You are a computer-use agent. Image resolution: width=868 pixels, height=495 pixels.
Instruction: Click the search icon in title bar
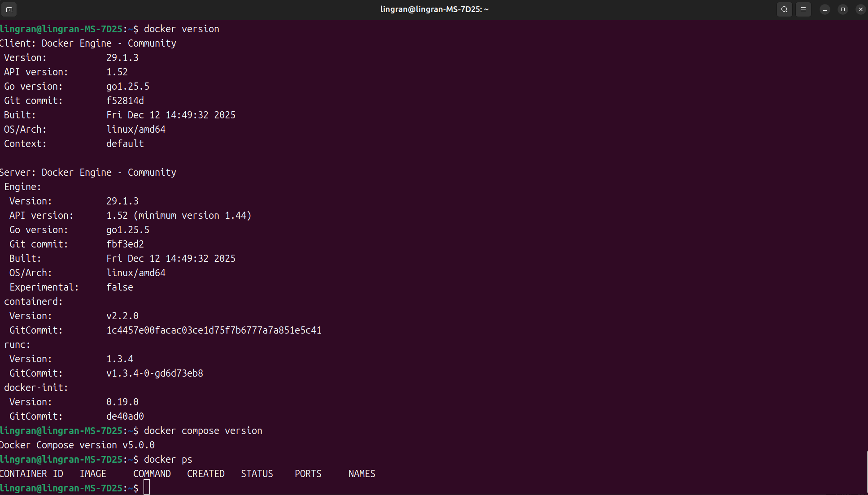784,9
